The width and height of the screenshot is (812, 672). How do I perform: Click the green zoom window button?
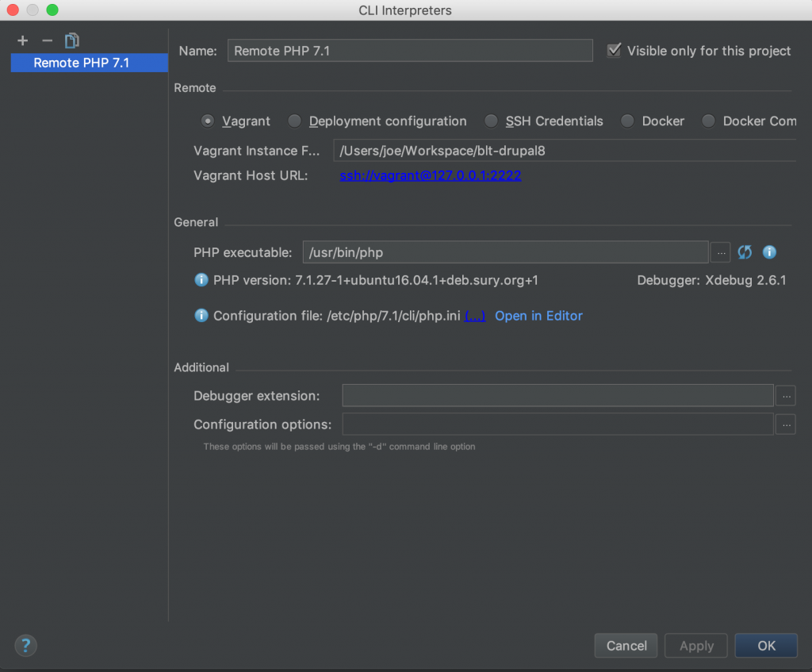[x=52, y=10]
